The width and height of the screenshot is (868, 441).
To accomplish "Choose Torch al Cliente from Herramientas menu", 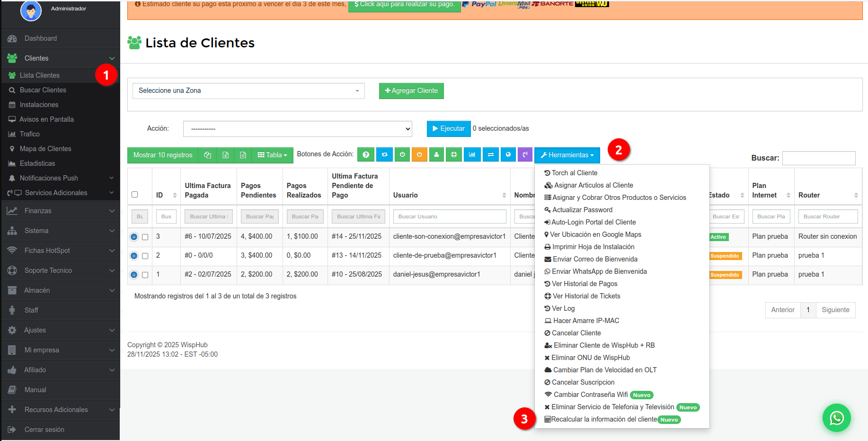I will pos(574,173).
